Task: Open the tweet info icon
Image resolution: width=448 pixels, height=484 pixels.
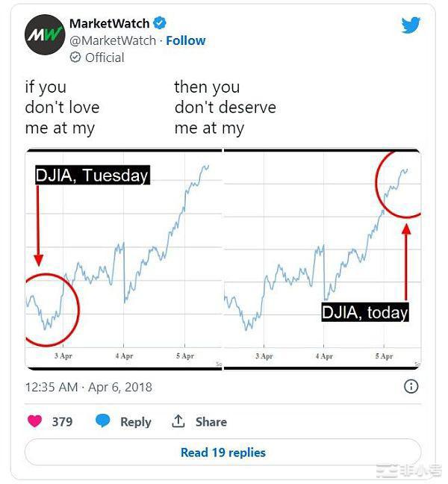Action: click(411, 386)
